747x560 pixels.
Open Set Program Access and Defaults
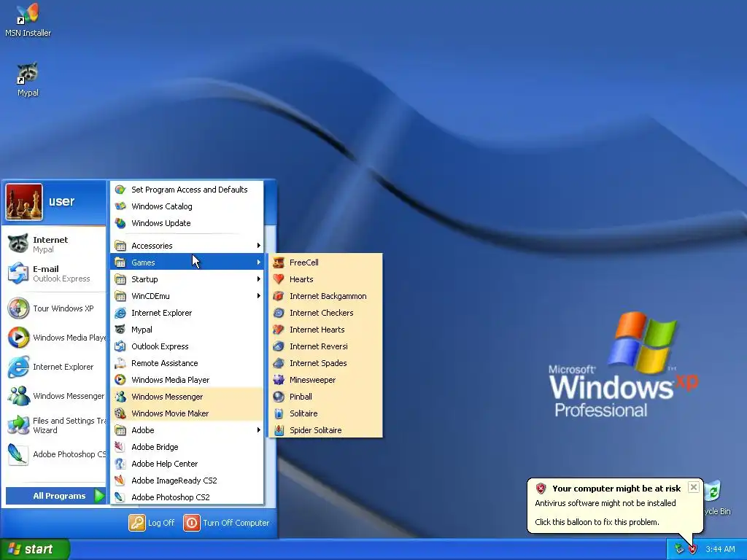(187, 190)
